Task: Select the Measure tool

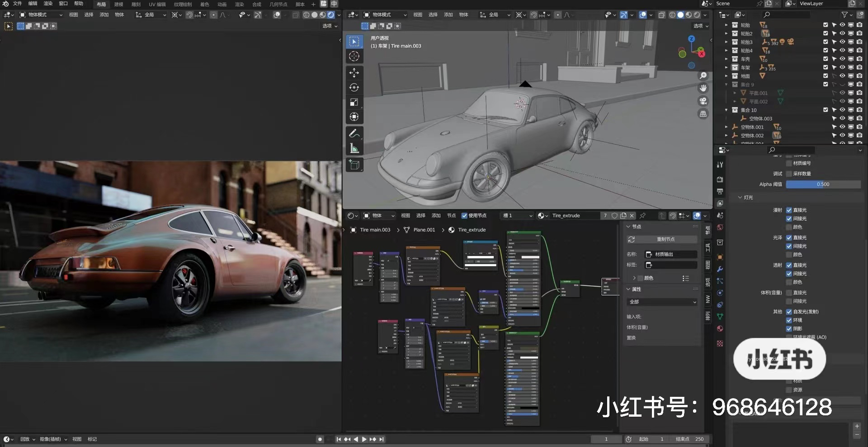Action: tap(354, 147)
